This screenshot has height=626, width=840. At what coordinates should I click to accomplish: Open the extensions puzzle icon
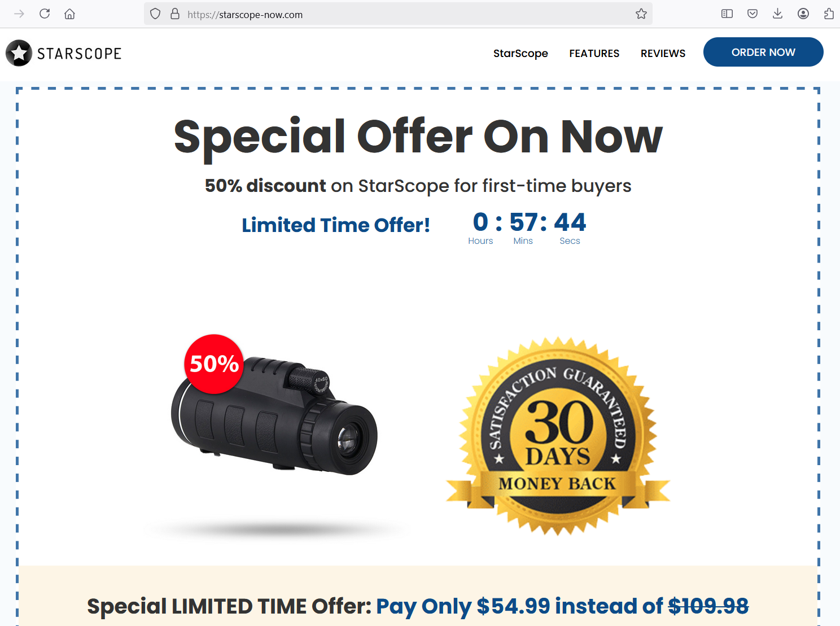[x=828, y=14]
